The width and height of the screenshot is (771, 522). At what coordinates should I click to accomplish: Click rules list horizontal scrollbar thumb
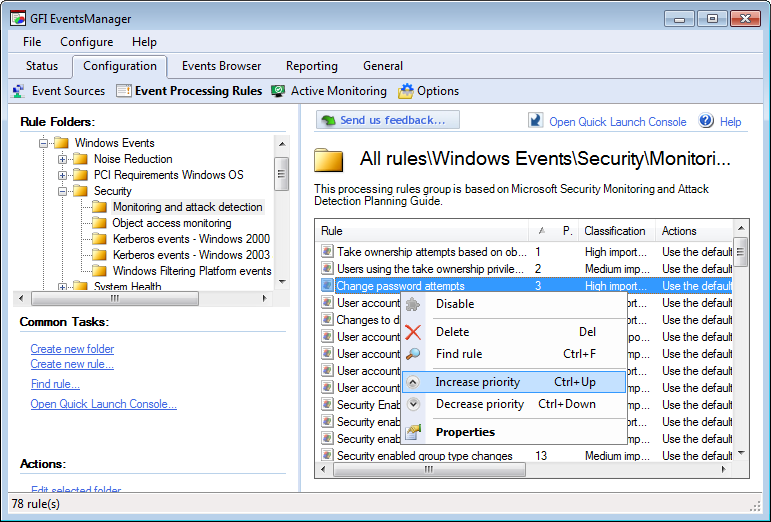429,469
